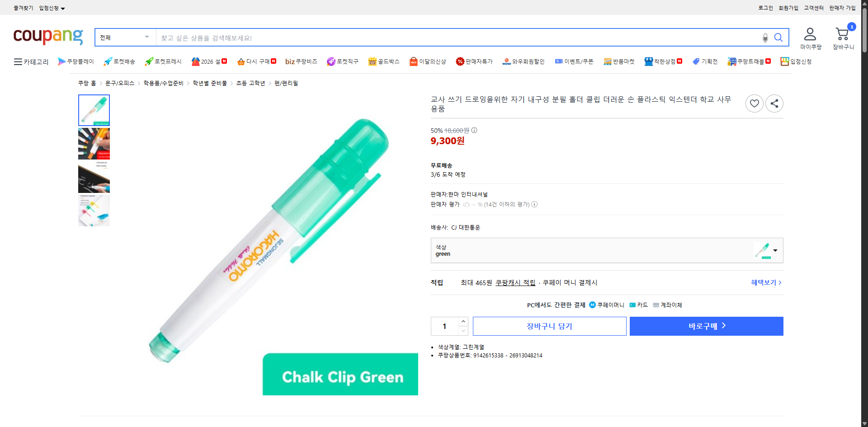Click the Coupang logo

point(48,38)
